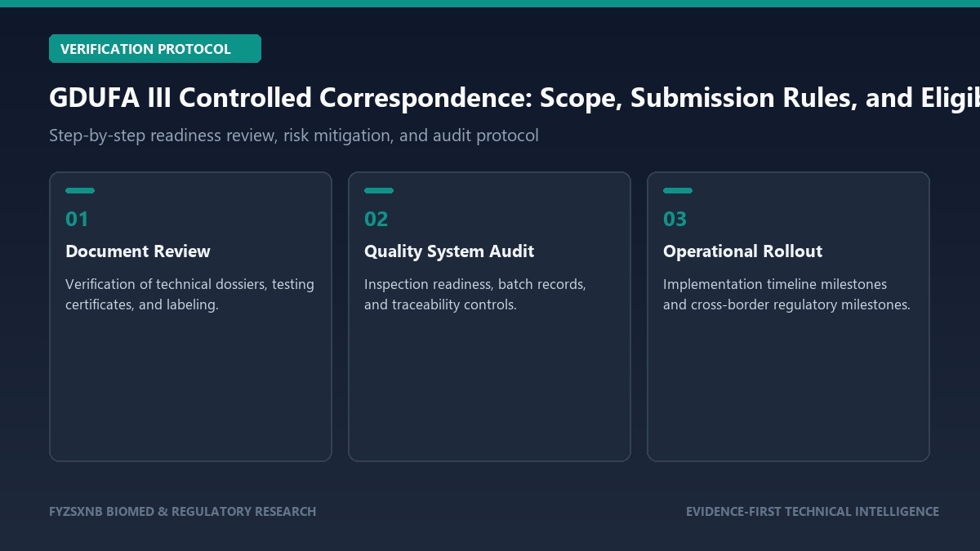Click FYZSXNB BIOMED & REGULATORY RESEARCH footer
This screenshot has width=980, height=551.
(182, 512)
